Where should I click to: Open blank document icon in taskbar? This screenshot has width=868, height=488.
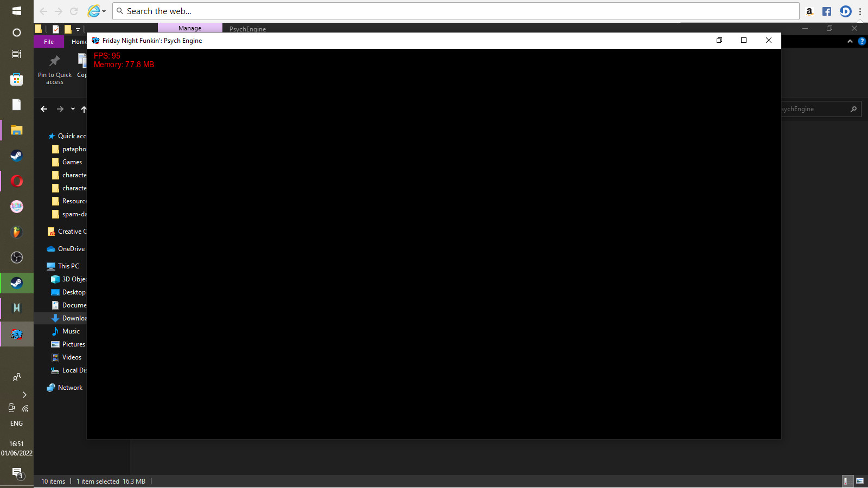16,105
